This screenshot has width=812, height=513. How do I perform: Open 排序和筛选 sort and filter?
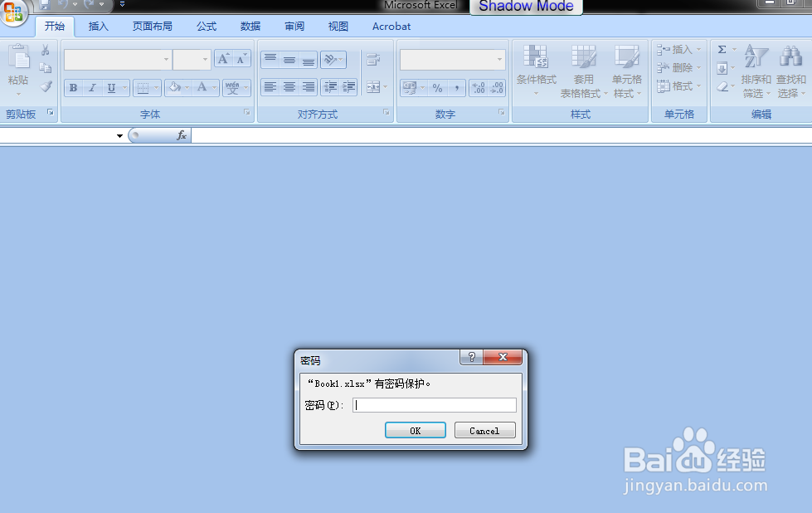coord(756,71)
